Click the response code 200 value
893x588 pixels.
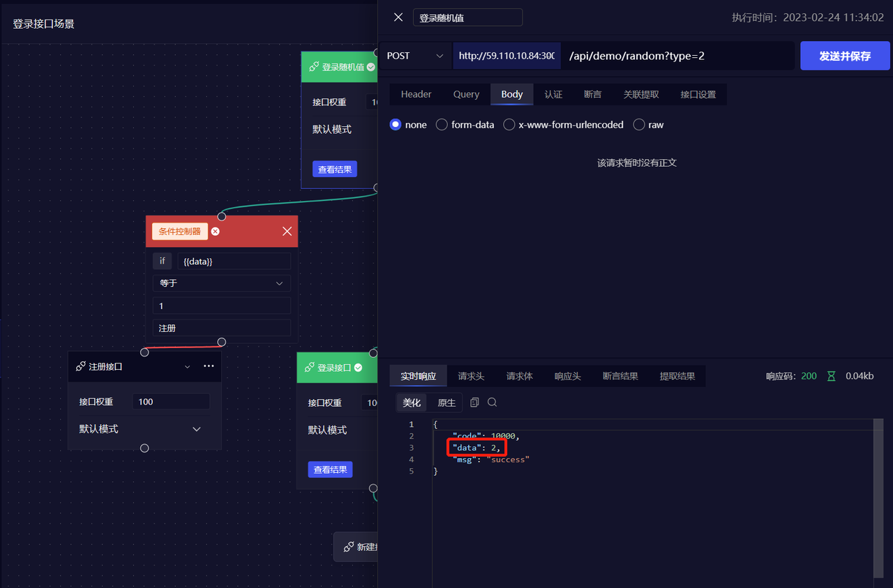[809, 376]
